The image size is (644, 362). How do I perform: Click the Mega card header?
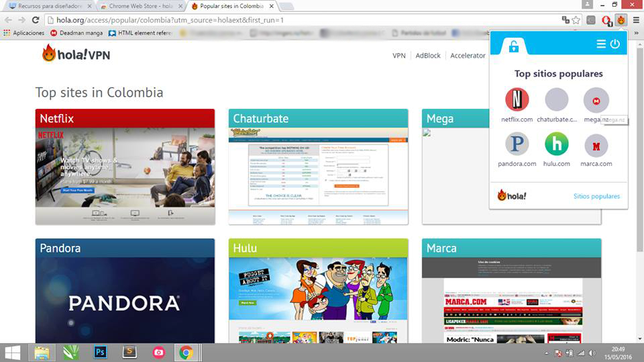coord(455,118)
